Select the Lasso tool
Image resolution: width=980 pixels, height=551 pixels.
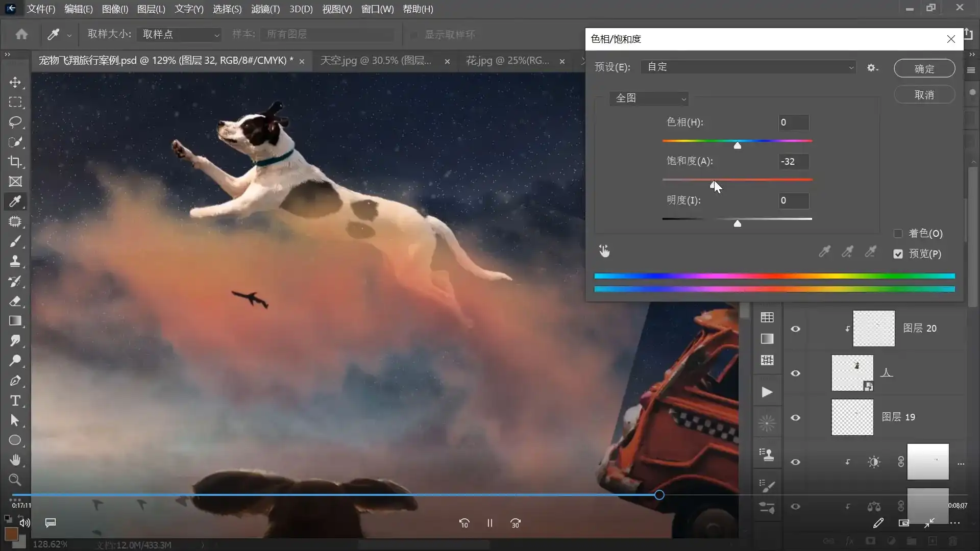[x=15, y=122]
